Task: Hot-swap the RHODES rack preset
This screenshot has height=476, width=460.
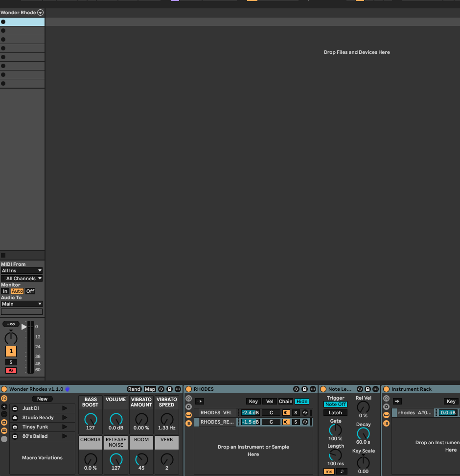Action: [296, 389]
